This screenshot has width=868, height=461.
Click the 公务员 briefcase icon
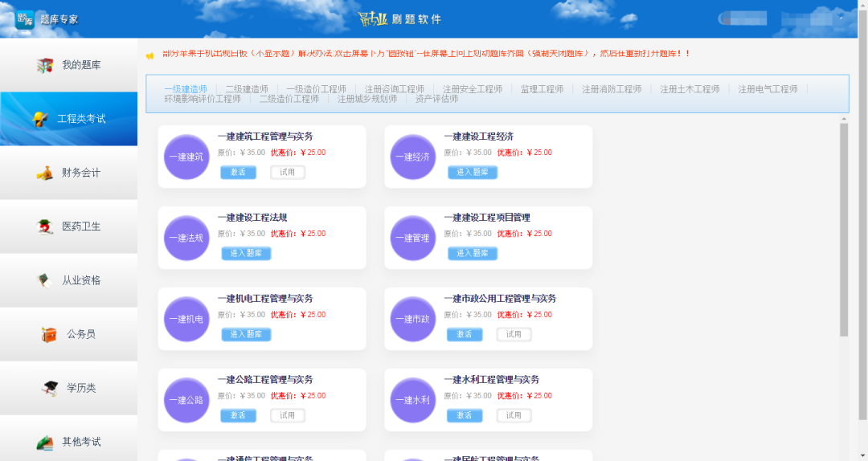click(x=49, y=334)
